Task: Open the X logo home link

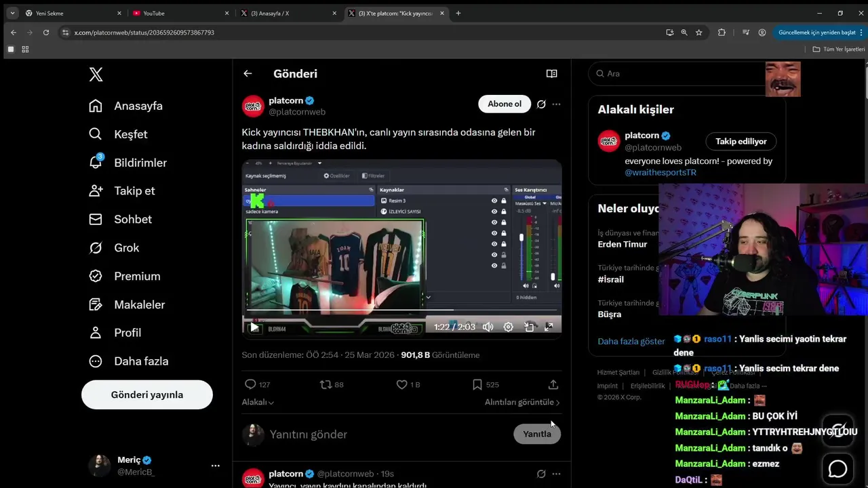Action: click(96, 75)
